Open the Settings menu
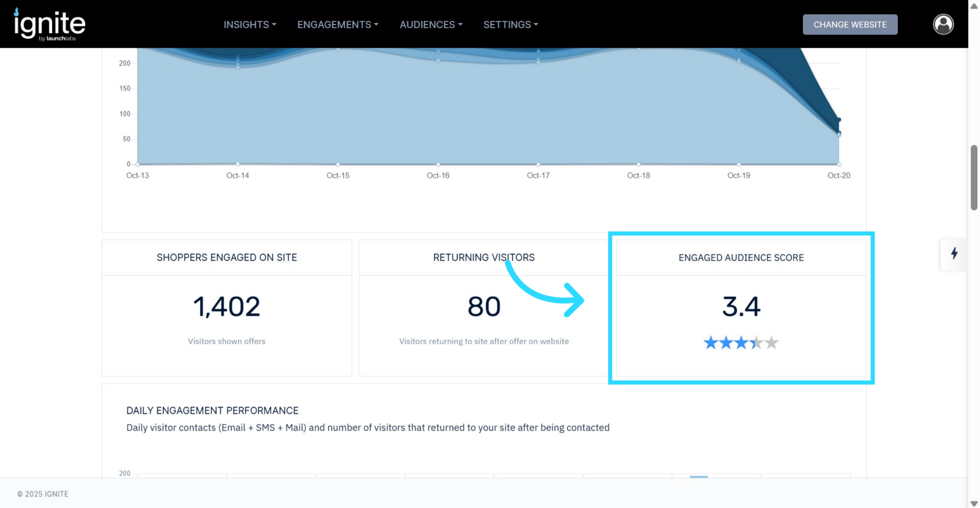The image size is (980, 508). (510, 24)
